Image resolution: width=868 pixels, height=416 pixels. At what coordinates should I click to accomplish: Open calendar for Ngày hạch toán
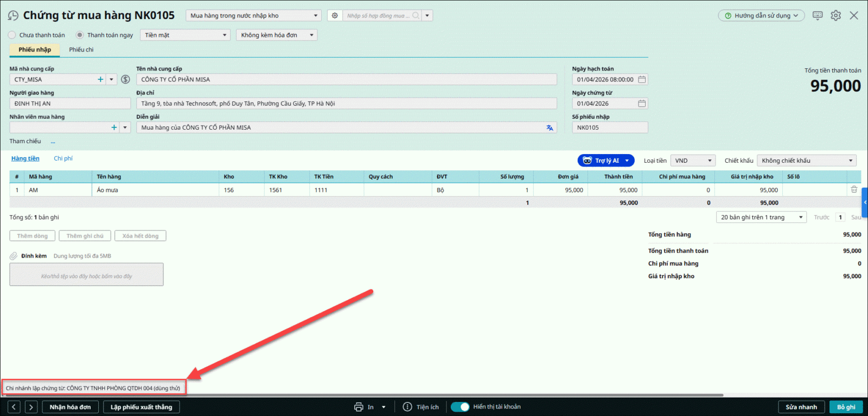tap(642, 80)
